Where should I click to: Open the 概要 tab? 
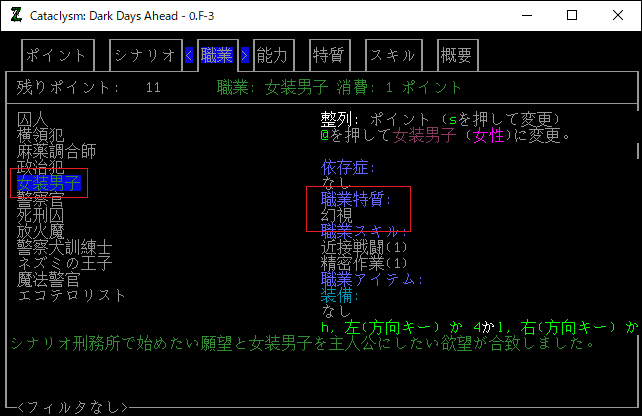tap(454, 56)
